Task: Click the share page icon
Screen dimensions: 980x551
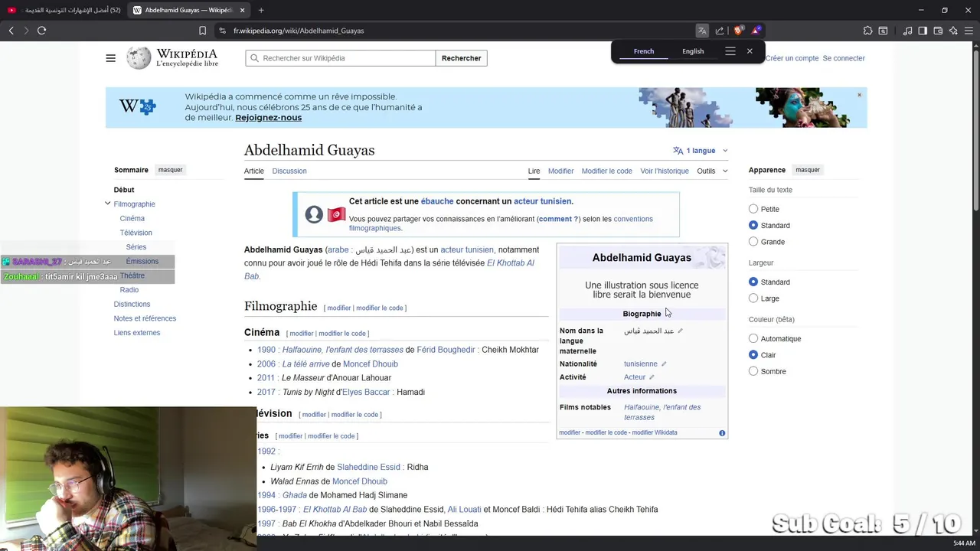Action: pos(720,31)
